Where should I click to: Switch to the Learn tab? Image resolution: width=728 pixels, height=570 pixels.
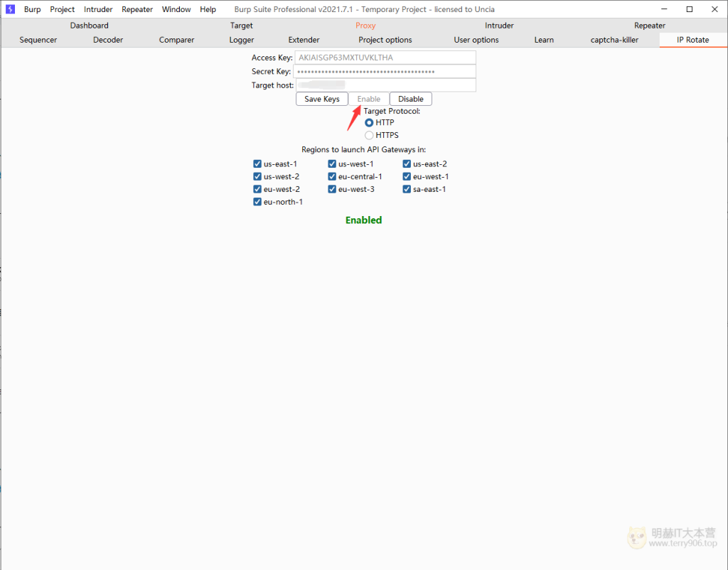(x=544, y=40)
